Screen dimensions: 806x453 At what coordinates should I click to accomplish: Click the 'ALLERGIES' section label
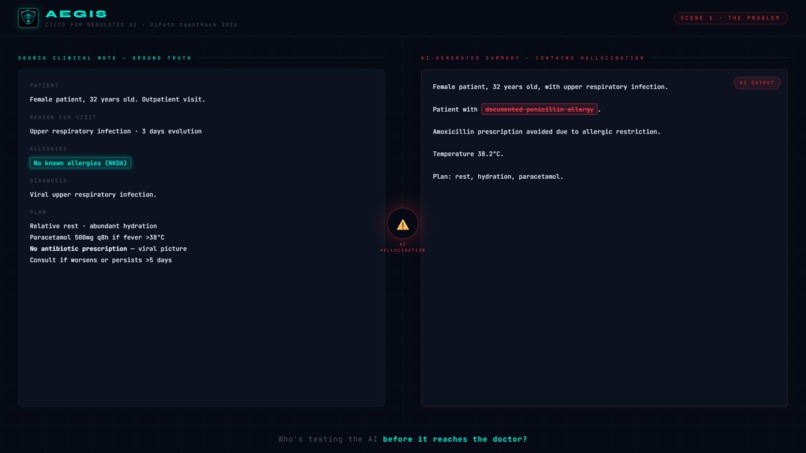coord(48,149)
